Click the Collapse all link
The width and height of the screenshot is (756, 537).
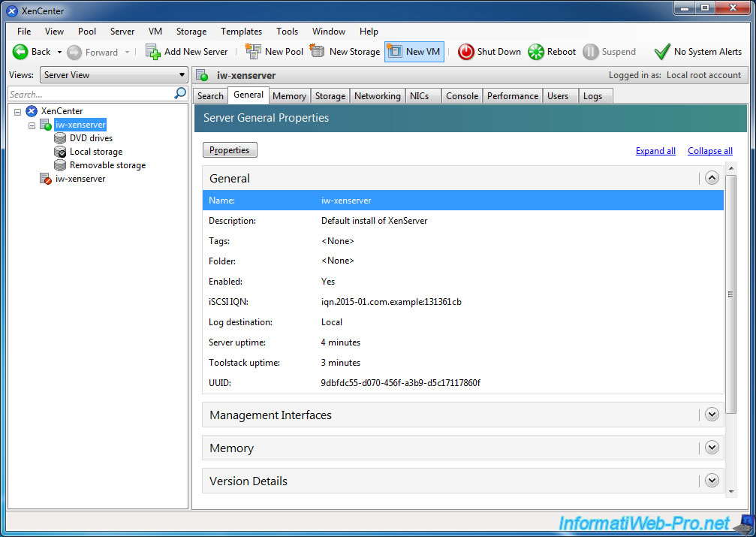click(709, 151)
